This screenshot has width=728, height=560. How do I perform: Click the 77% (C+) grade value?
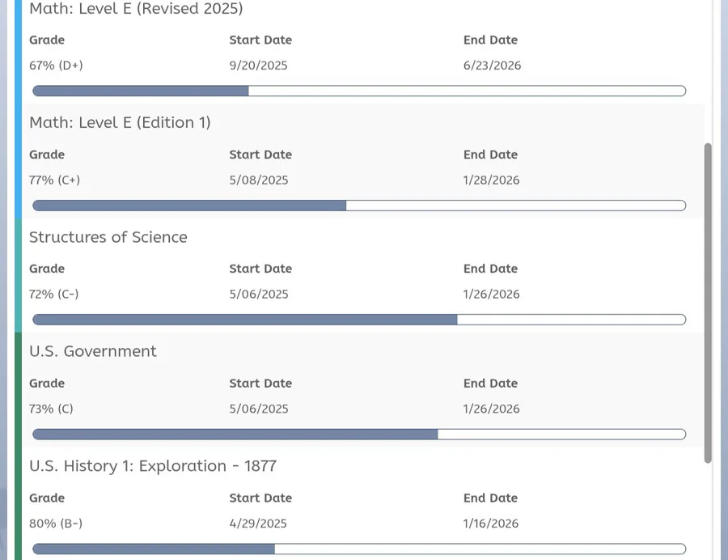pos(55,180)
